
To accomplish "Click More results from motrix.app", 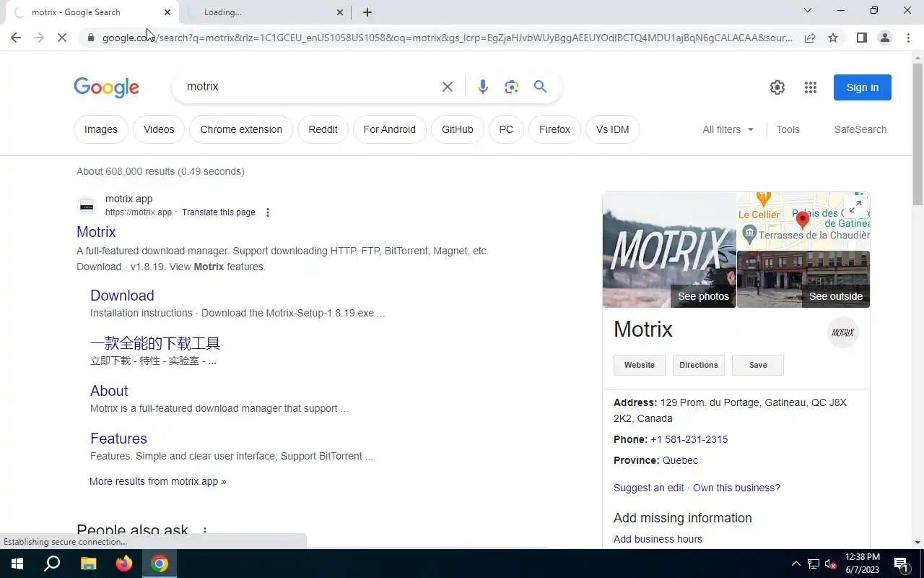I will [157, 481].
